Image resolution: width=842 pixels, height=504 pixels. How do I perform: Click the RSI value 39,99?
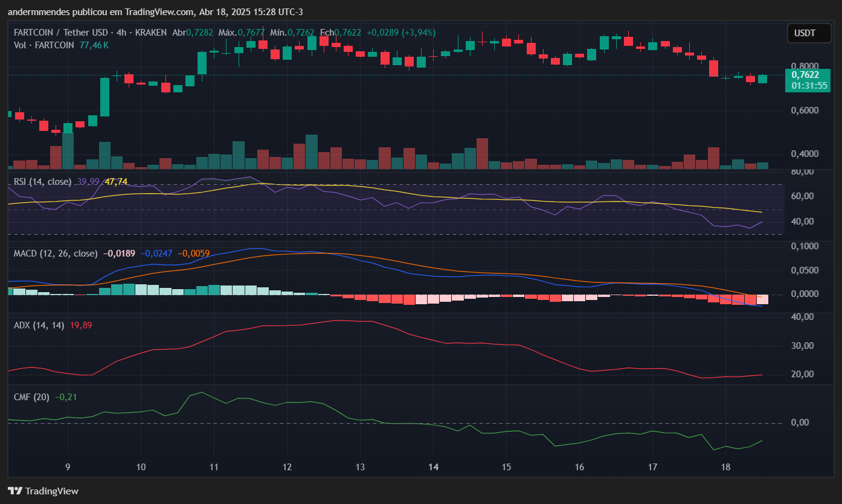pos(88,181)
